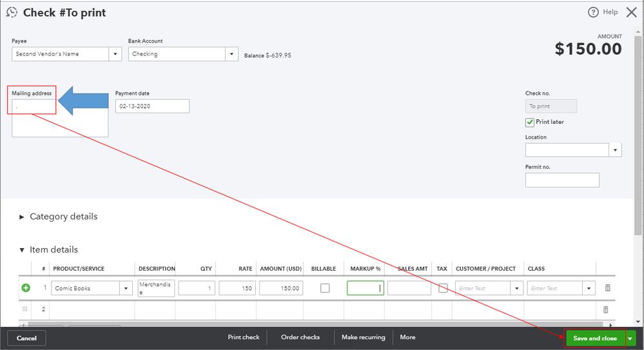644x350 pixels.
Task: Open the Bank Account dropdown arrow
Action: pos(231,53)
